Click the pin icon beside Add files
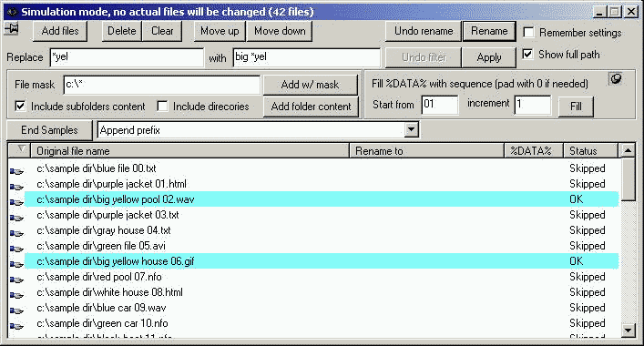644x346 pixels. (x=12, y=29)
